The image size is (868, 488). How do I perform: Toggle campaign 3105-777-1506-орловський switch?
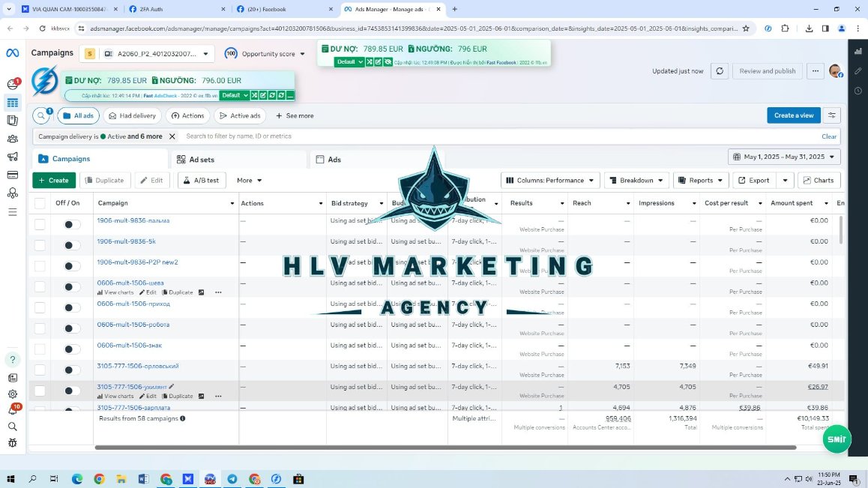click(x=71, y=370)
